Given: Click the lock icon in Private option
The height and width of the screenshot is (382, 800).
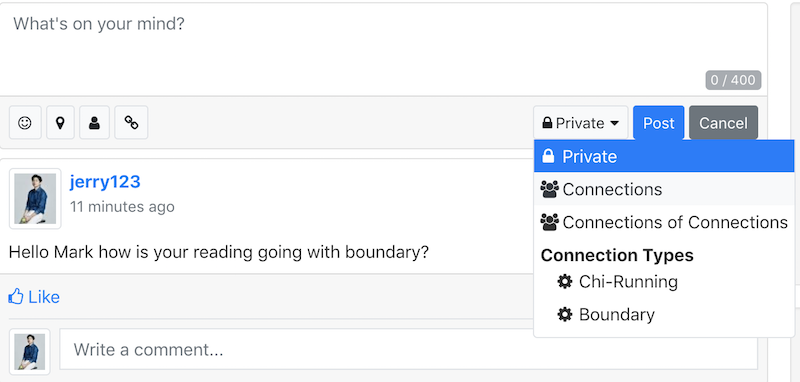Looking at the screenshot, I should [548, 156].
